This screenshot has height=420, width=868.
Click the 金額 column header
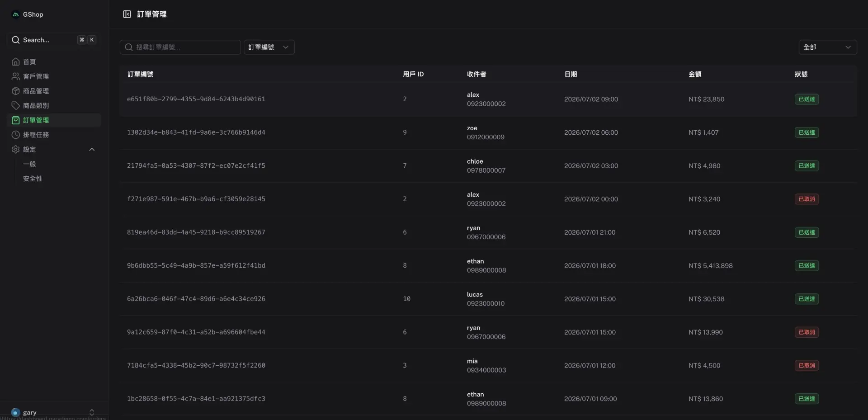coord(695,74)
